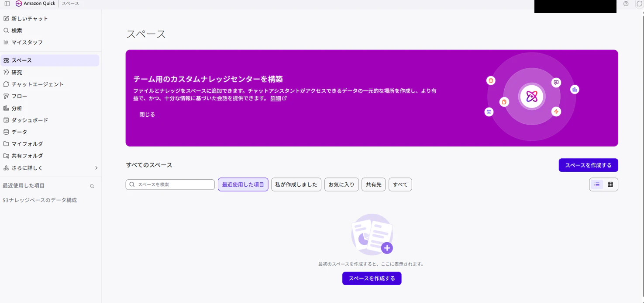Select the 最近使用した項目 filter
Screen dimensions: 644x303
point(243,185)
